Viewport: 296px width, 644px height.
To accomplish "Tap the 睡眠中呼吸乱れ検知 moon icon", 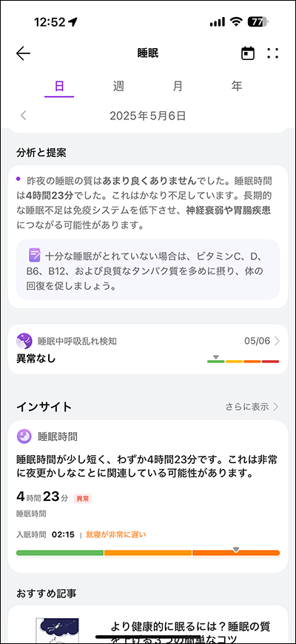I will click(x=24, y=341).
